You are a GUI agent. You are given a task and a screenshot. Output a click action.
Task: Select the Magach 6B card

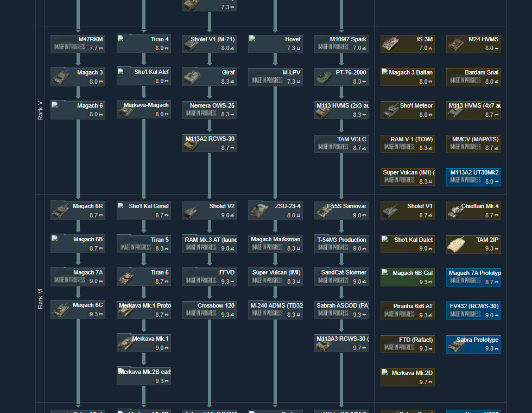pos(78,244)
